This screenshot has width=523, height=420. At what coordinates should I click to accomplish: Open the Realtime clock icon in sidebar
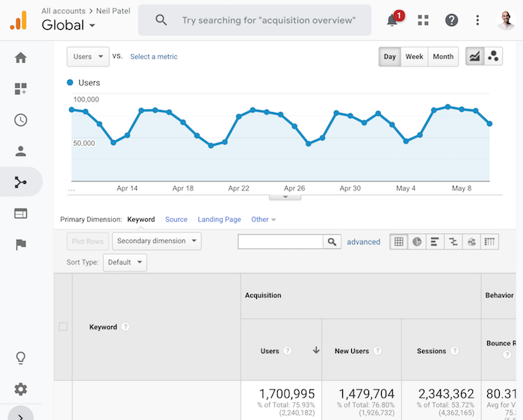click(x=21, y=120)
